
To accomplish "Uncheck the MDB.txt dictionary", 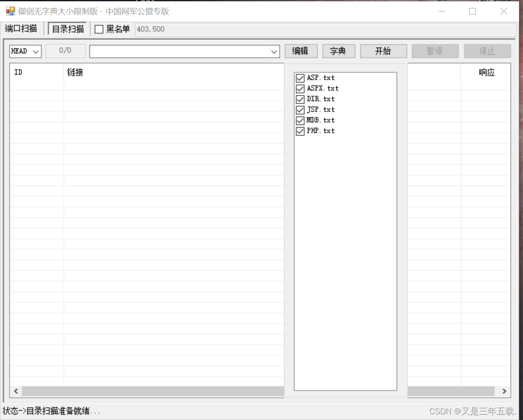I will point(300,120).
